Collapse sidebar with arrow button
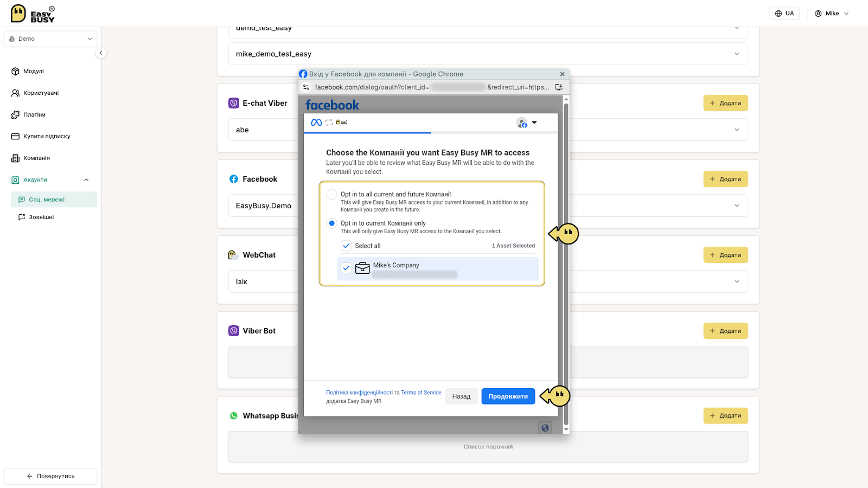The height and width of the screenshot is (488, 868). [x=100, y=53]
